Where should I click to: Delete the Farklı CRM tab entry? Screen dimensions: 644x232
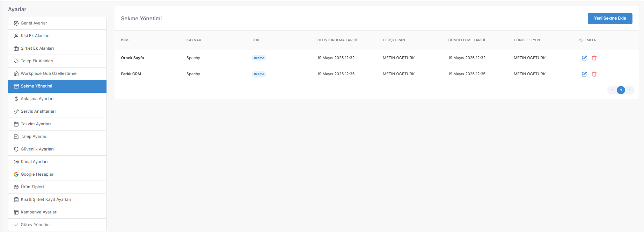point(594,74)
